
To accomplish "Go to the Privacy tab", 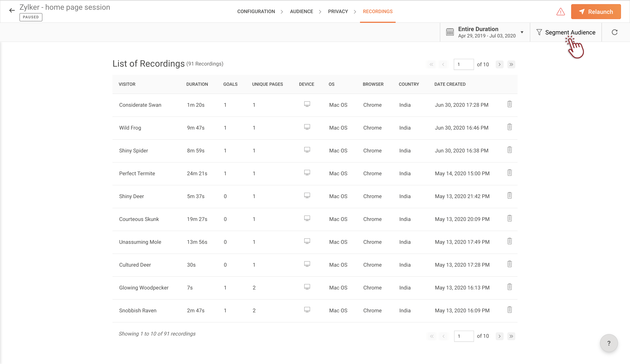I will coord(338,11).
